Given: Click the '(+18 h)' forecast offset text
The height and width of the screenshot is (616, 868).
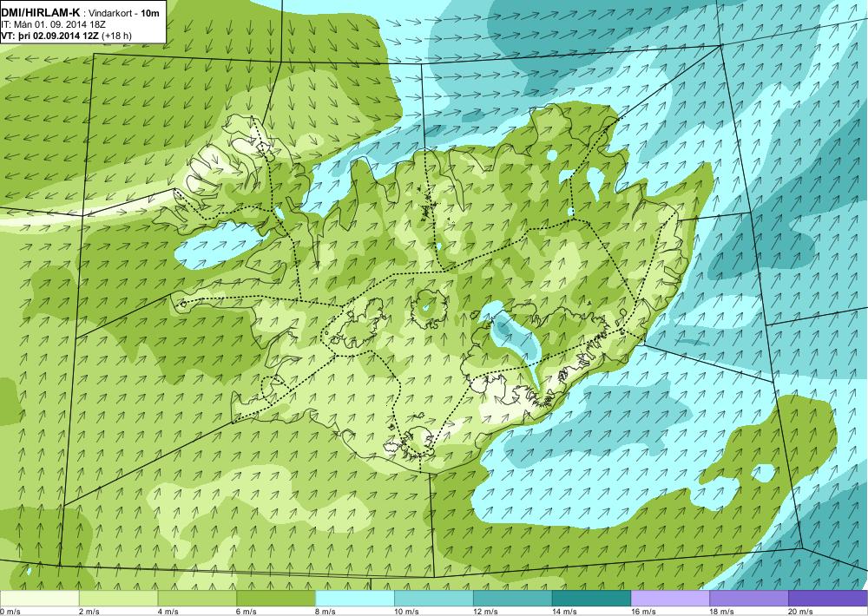Looking at the screenshot, I should coord(115,35).
